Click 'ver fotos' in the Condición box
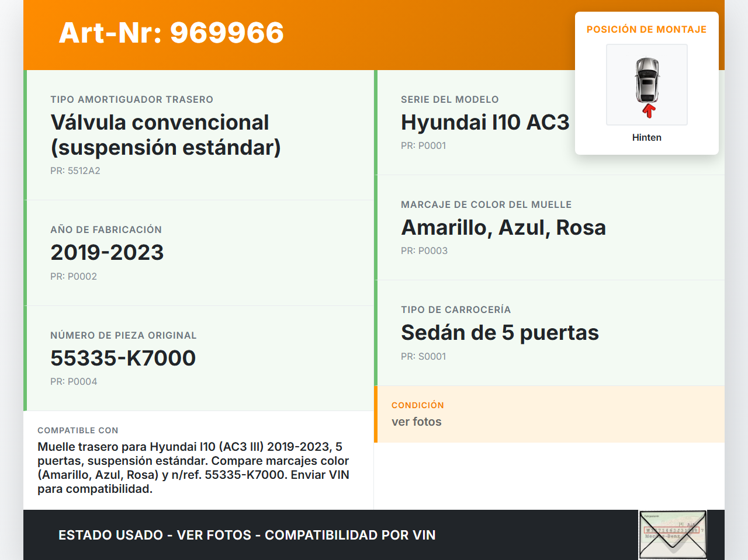Viewport: 748px width, 560px height. [x=416, y=422]
